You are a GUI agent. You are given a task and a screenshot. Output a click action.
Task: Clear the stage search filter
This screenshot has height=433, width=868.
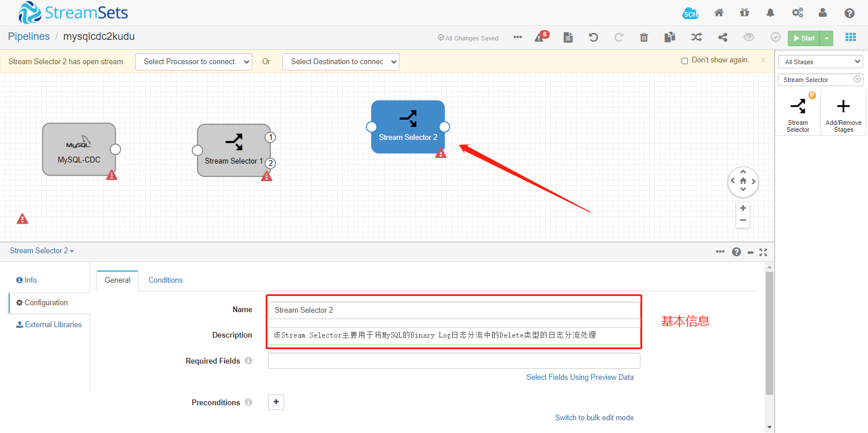point(857,79)
